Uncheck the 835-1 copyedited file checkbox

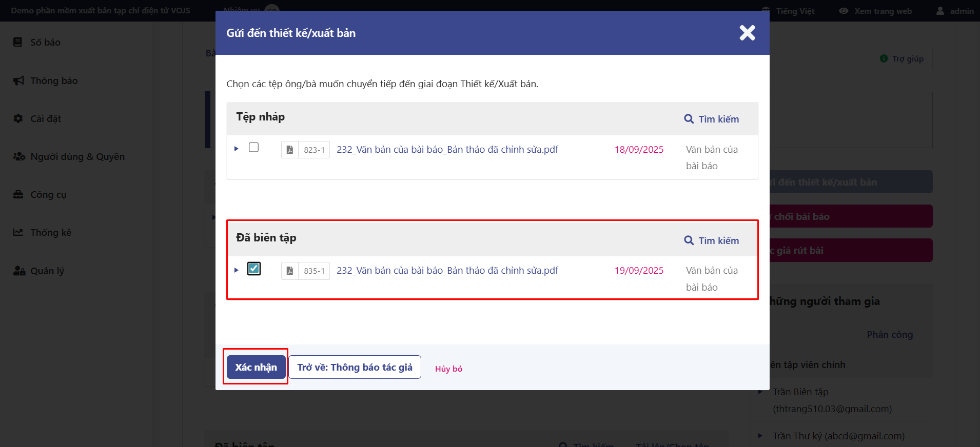pyautogui.click(x=254, y=269)
